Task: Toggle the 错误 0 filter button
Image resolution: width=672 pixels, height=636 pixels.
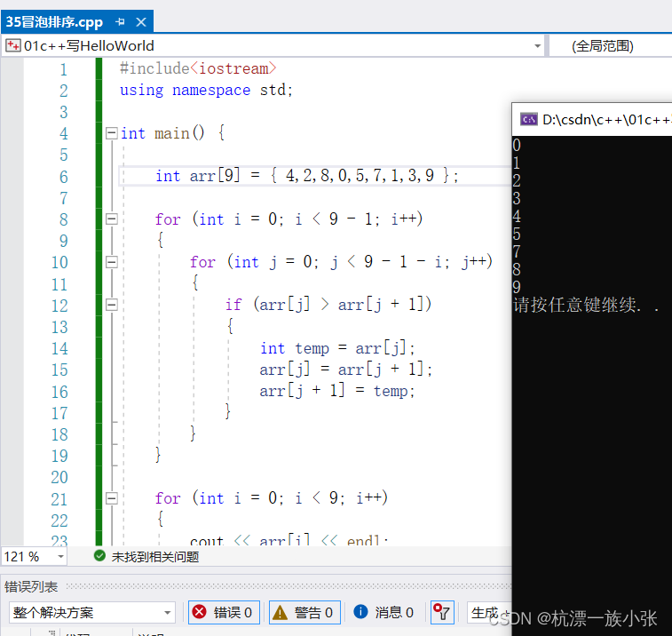Action: pos(224,612)
